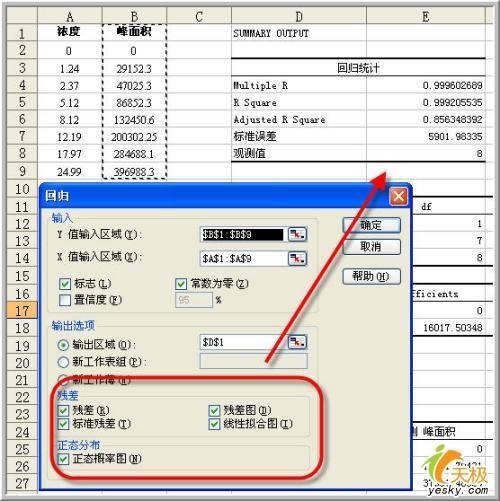The width and height of the screenshot is (500, 501).
Task: Enable the 置信度 (F) checkbox
Action: pos(65,300)
